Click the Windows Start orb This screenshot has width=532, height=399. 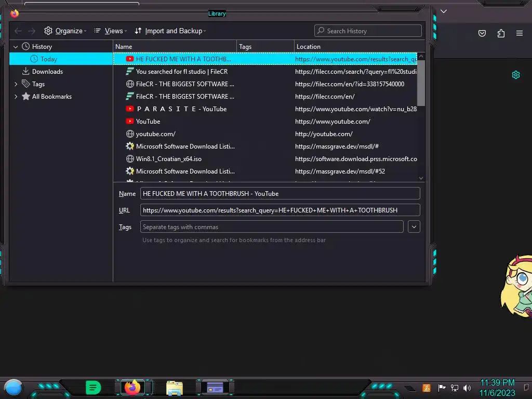pos(13,388)
